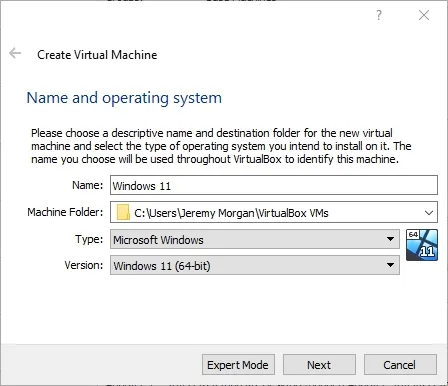Click the descriptive instruction paragraph
The height and width of the screenshot is (386, 448).
221,146
